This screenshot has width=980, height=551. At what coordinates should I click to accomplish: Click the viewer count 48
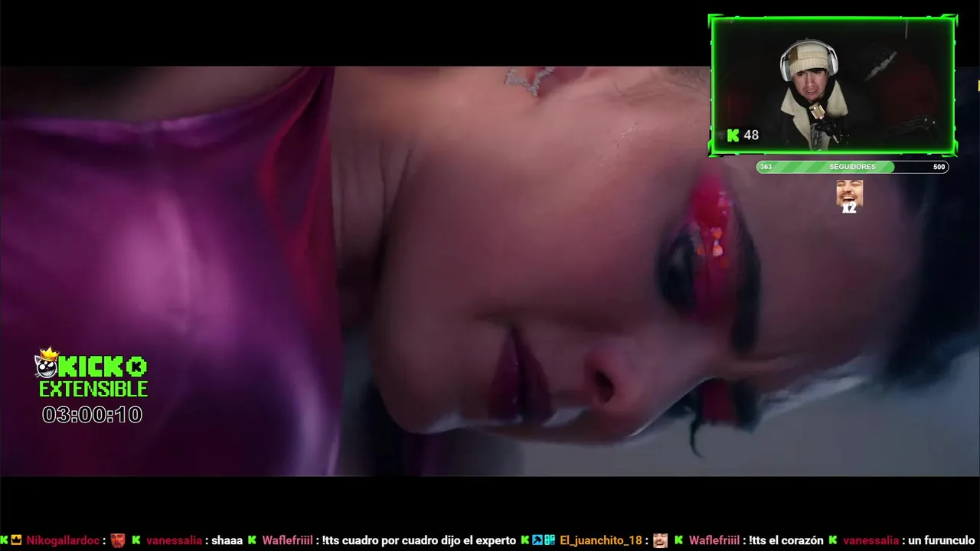[751, 135]
